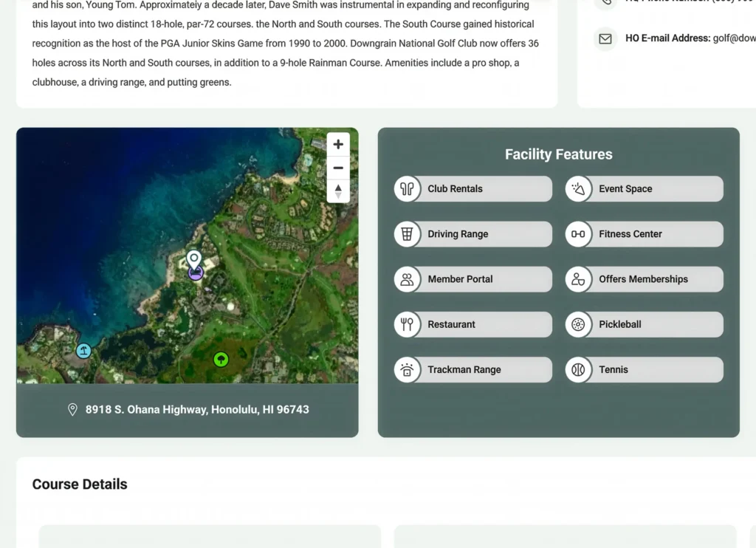Image resolution: width=756 pixels, height=548 pixels.
Task: Click the address 8918 S. Ohana Highway
Action: [x=197, y=409]
